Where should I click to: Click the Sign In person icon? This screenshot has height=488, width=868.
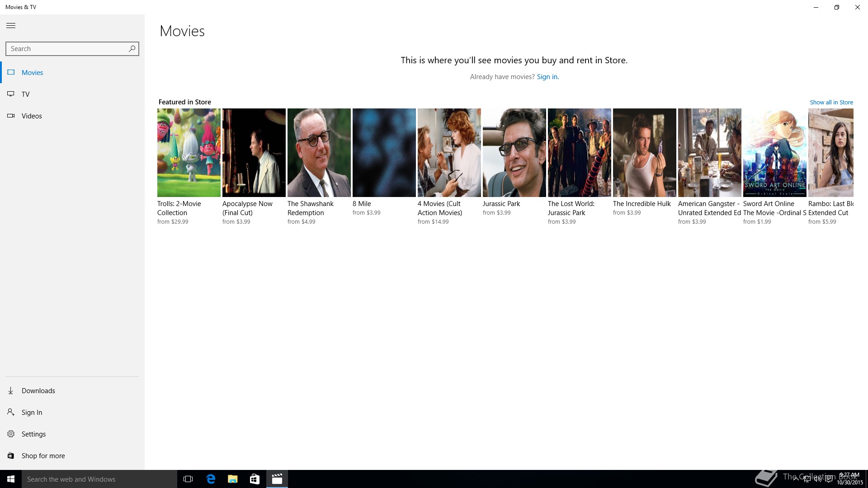(11, 412)
